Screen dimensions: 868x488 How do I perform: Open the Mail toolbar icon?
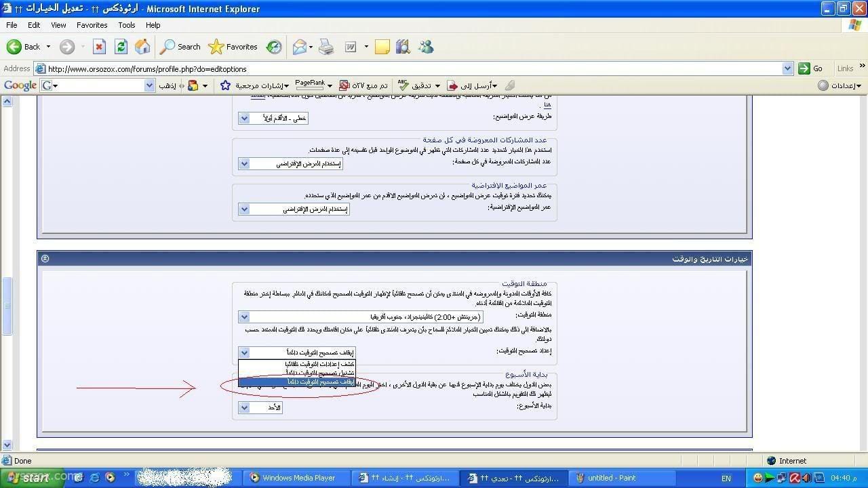(300, 47)
